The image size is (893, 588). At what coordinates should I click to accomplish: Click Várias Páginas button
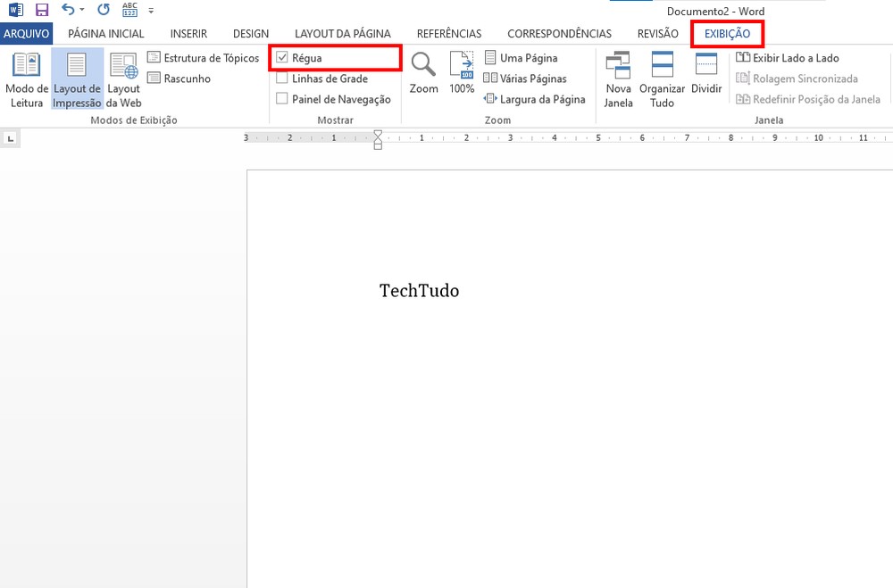525,79
